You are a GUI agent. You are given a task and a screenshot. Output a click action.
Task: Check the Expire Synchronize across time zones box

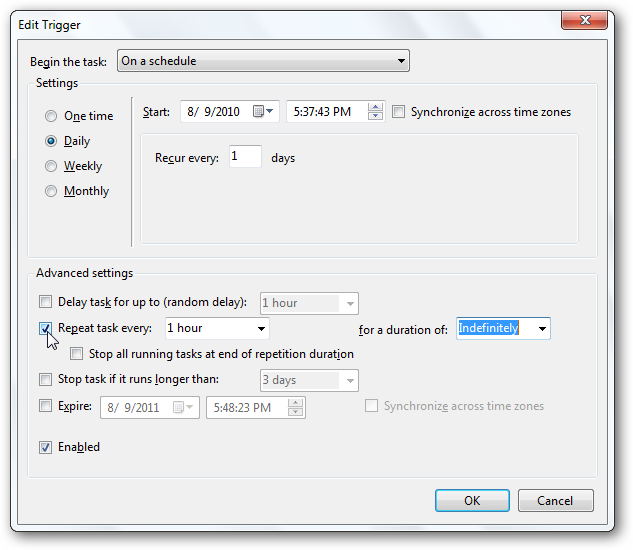(371, 405)
